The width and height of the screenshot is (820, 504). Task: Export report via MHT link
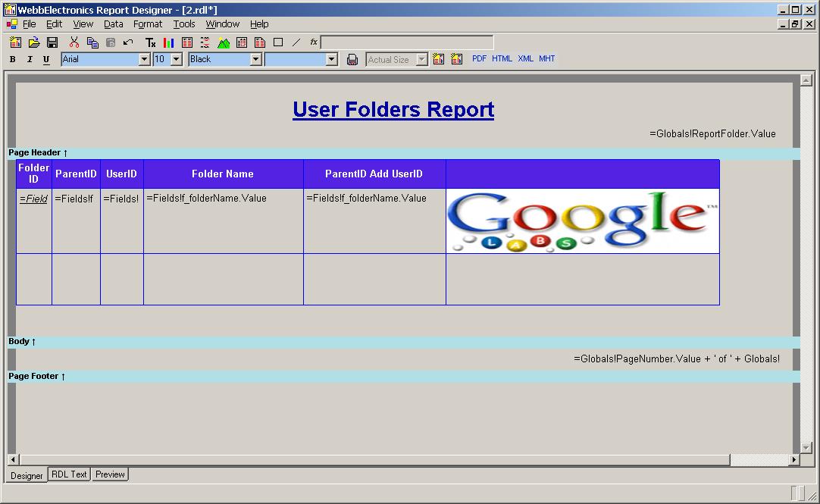pos(547,58)
